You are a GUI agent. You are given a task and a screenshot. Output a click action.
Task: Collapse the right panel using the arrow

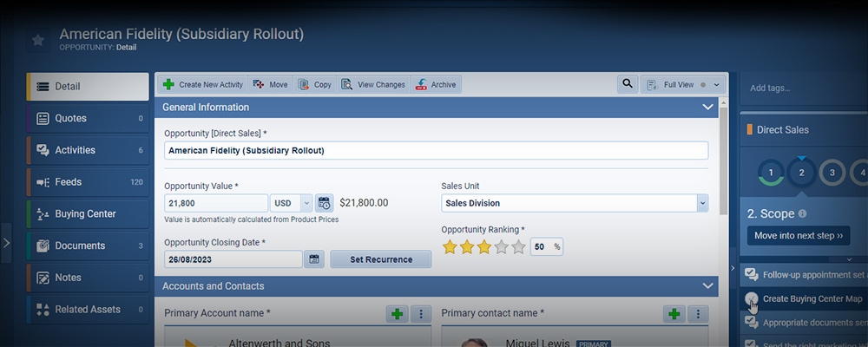coord(733,268)
